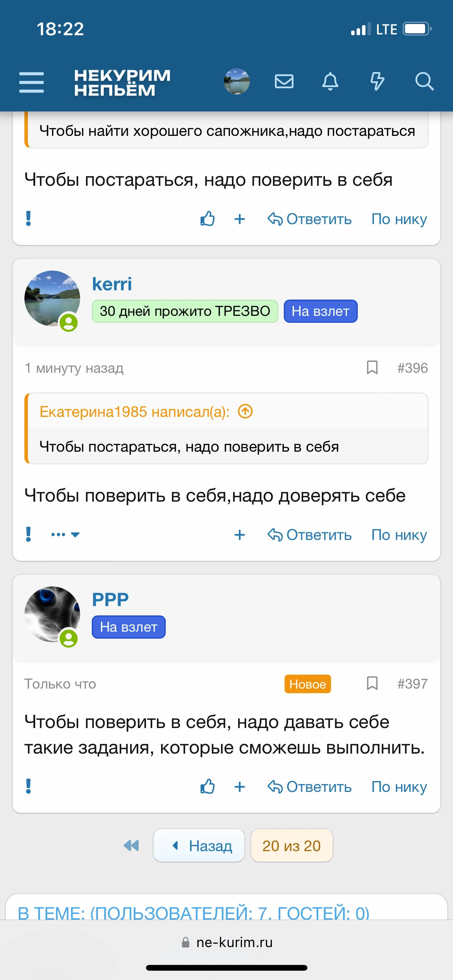Open private messages envelope icon

[x=284, y=82]
